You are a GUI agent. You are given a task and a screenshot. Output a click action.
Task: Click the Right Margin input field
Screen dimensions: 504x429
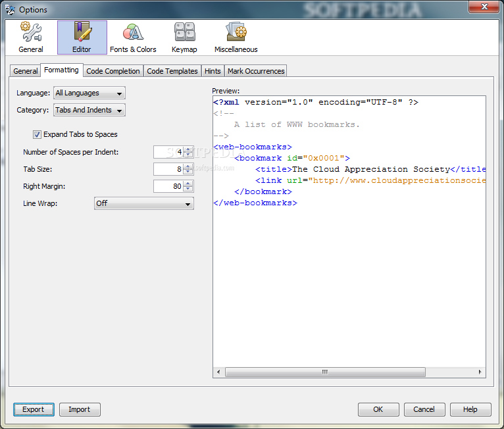(x=168, y=186)
